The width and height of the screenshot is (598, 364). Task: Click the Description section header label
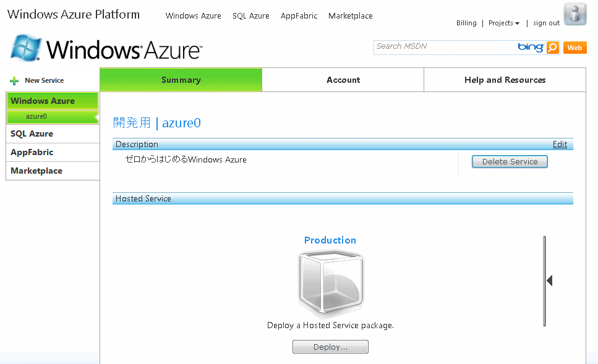(x=137, y=144)
